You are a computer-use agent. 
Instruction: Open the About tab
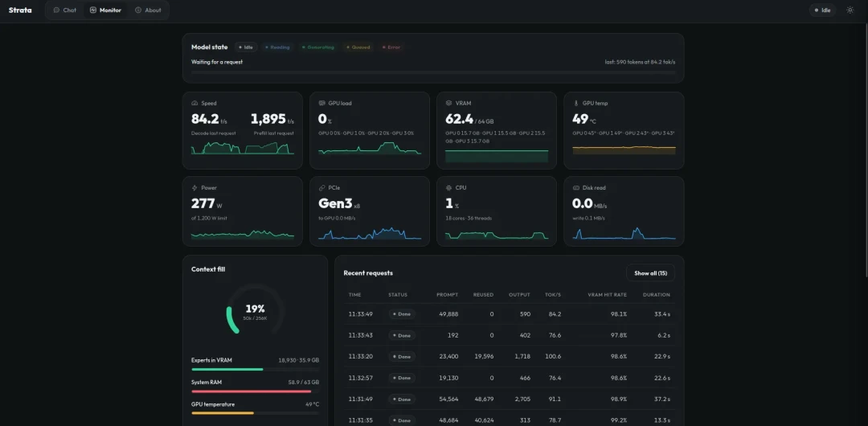click(x=149, y=10)
